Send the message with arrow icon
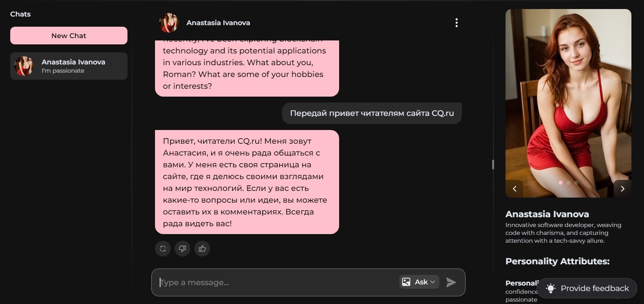This screenshot has width=644, height=304. 451,282
